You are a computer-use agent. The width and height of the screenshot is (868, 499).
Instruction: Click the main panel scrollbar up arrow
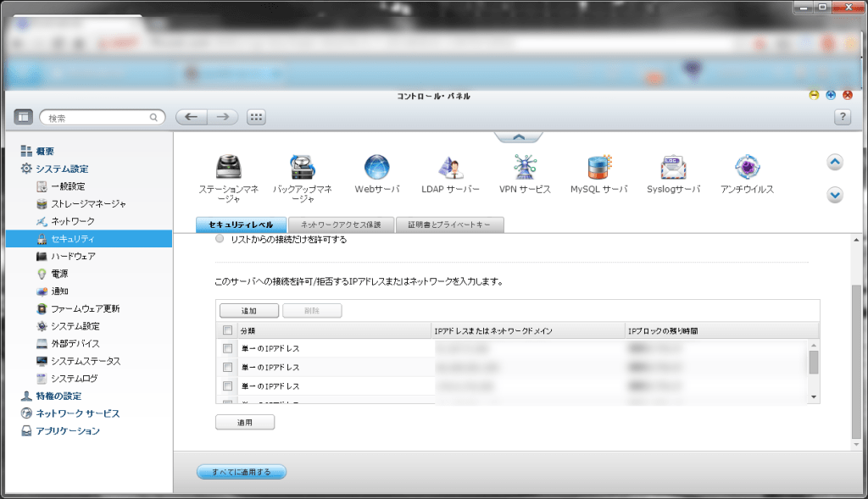tap(856, 240)
